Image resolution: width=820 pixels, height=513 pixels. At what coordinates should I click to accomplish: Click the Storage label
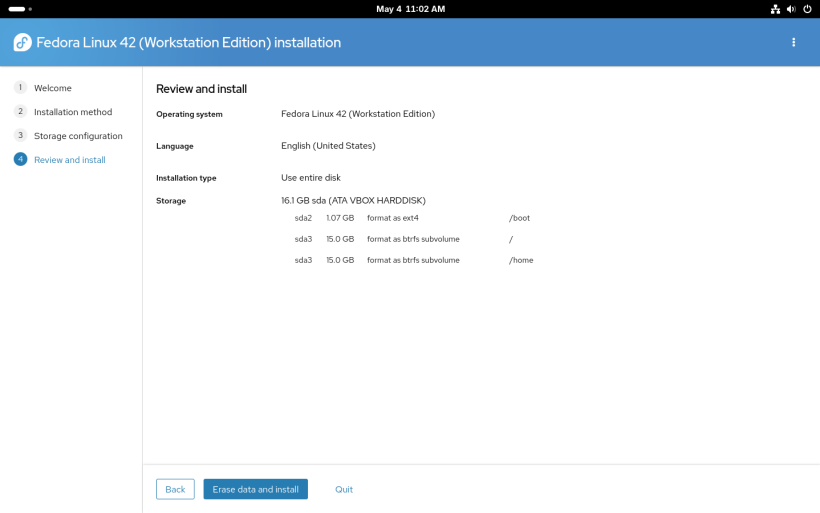171,201
